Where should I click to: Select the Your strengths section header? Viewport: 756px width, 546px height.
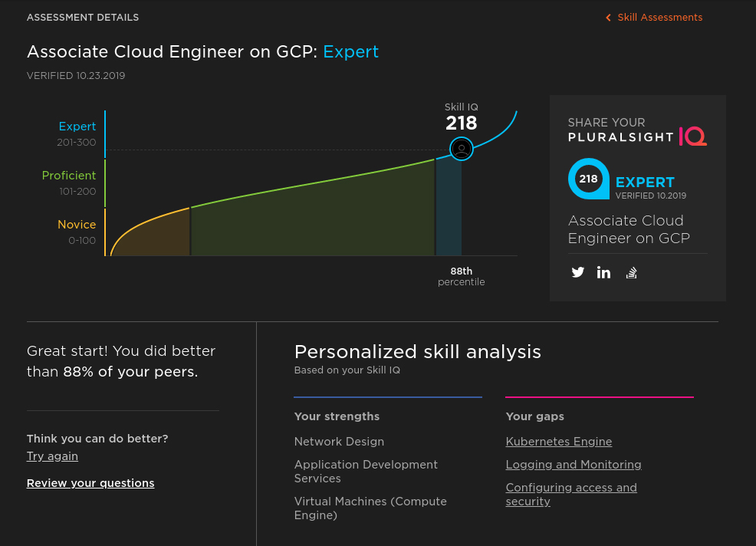pos(337,416)
